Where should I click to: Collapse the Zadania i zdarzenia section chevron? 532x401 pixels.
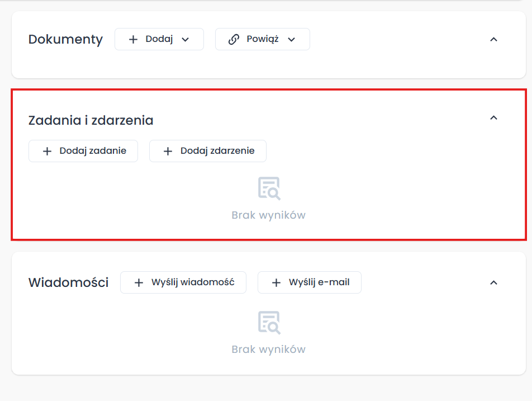(493, 118)
